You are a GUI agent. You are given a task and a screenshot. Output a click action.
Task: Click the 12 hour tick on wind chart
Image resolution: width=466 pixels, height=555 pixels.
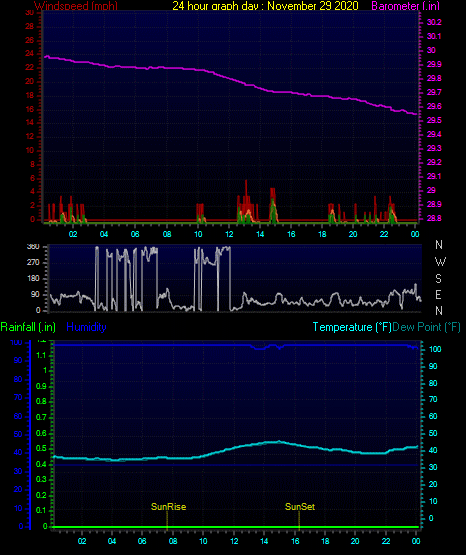229,234
